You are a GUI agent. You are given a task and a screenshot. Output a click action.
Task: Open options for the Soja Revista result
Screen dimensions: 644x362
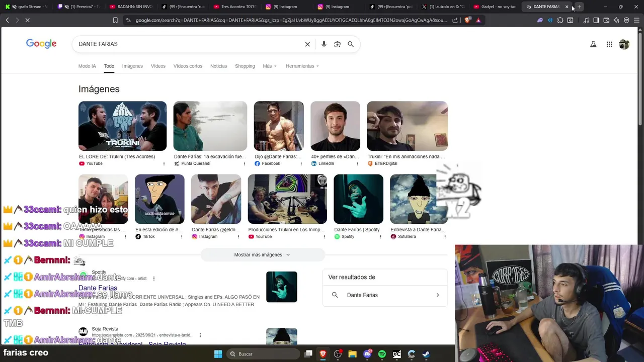pos(200,335)
